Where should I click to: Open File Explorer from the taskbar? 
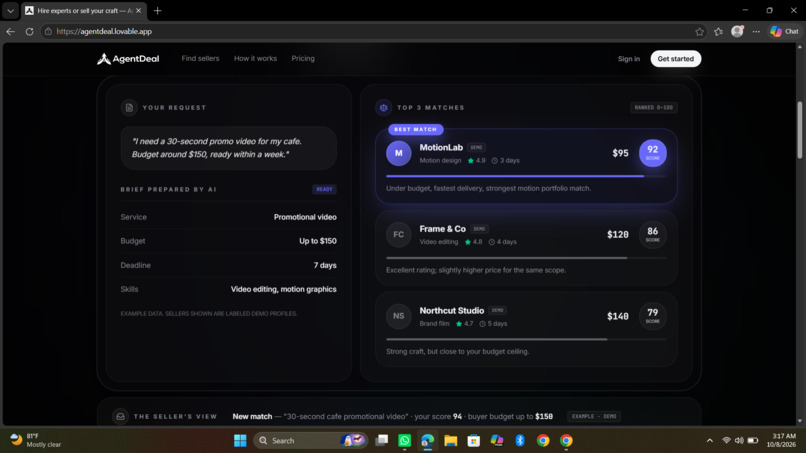click(x=451, y=441)
